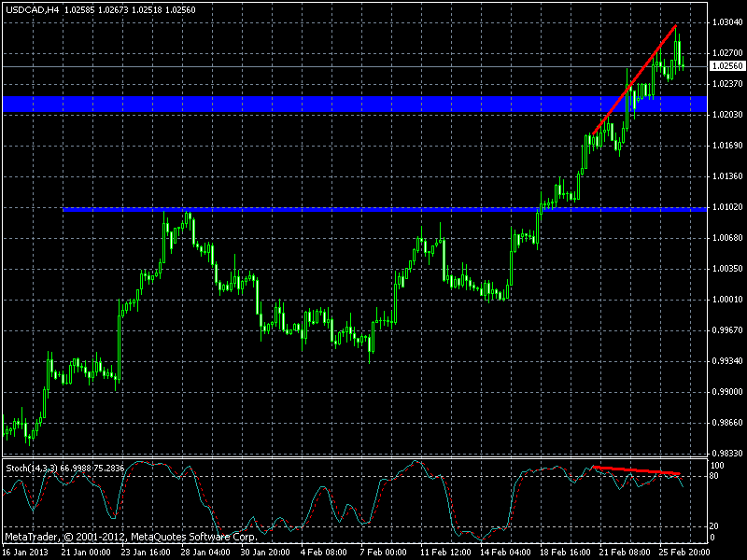Click the 14 Feb 04:00 time label
Screen dimensions: 747x560
[x=505, y=553]
